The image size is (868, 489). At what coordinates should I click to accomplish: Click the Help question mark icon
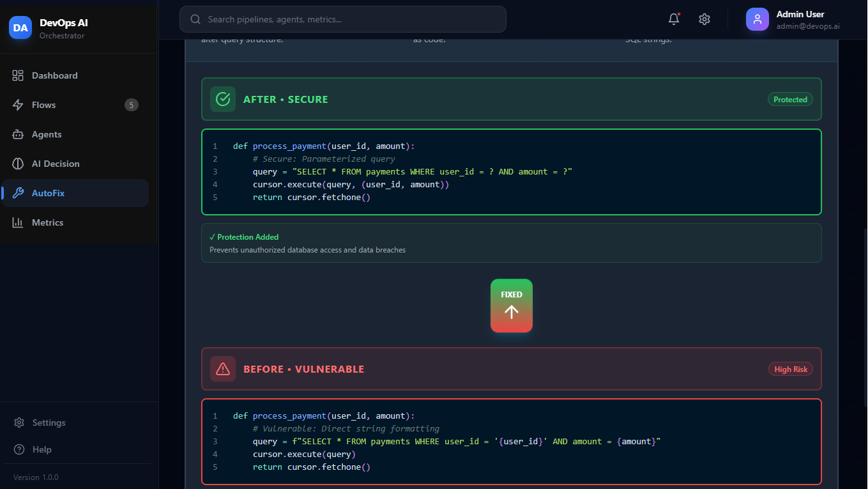pos(19,449)
